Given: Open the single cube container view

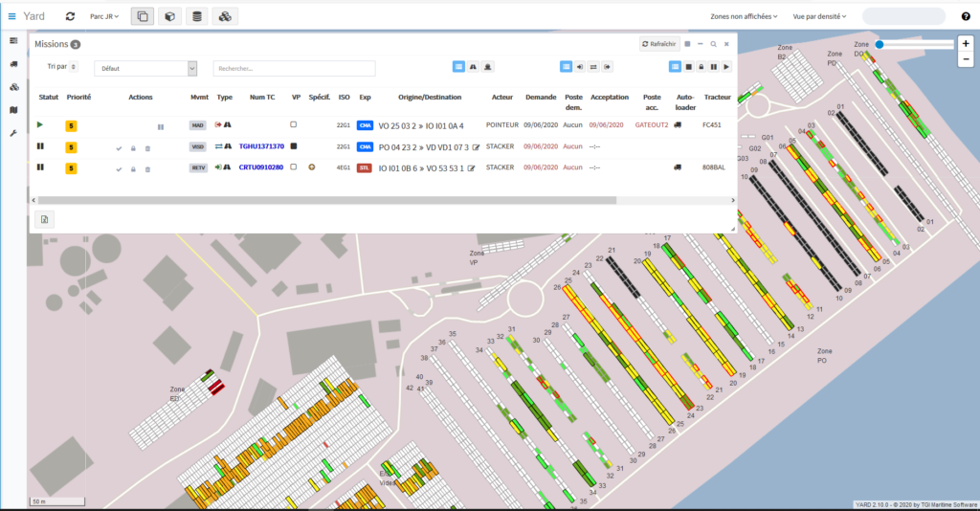Looking at the screenshot, I should tap(169, 16).
